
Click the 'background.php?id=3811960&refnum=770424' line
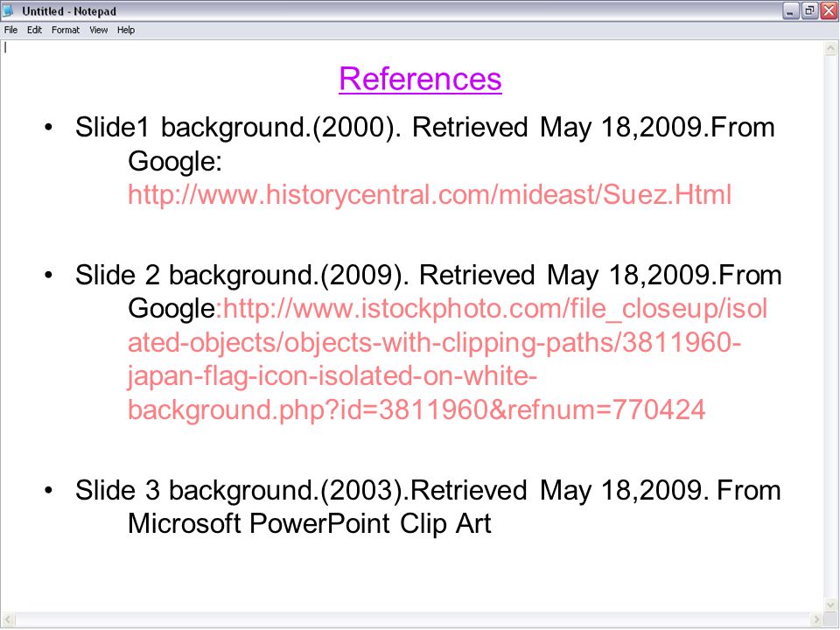point(416,409)
